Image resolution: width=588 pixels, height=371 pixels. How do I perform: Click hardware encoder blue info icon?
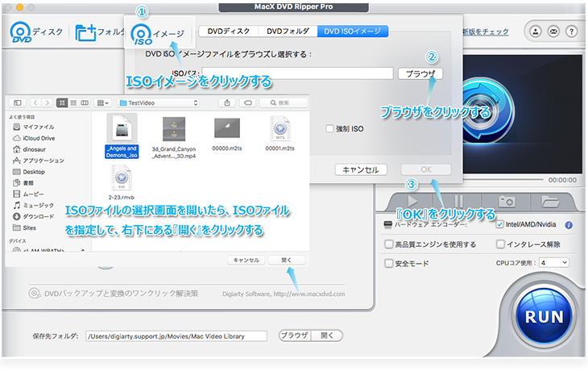pyautogui.click(x=569, y=225)
